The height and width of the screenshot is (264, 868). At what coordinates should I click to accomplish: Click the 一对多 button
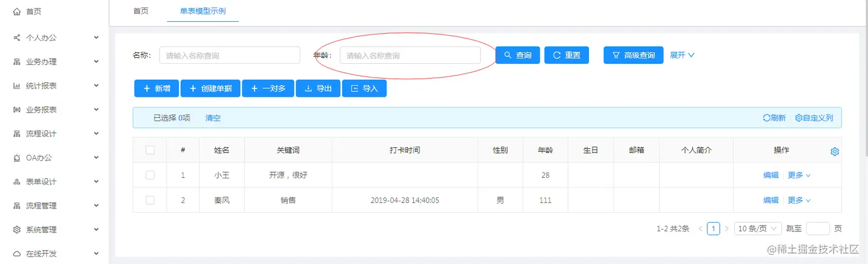click(268, 89)
